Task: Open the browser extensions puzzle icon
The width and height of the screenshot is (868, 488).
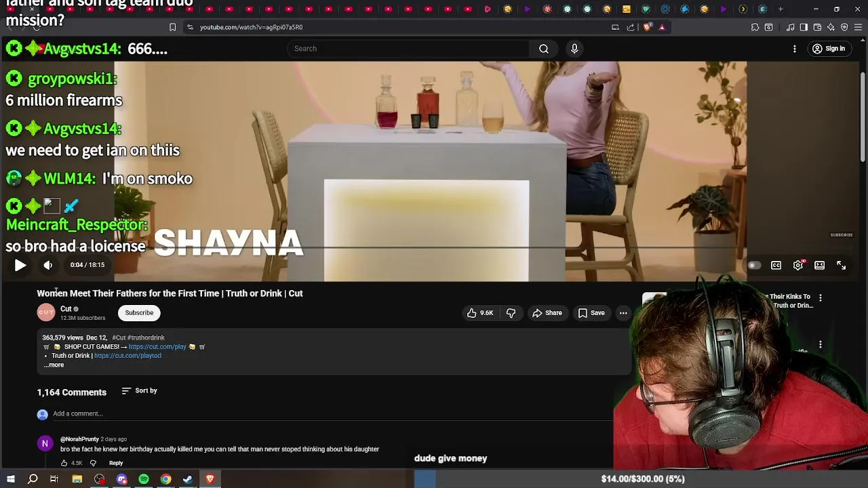Action: pos(755,27)
